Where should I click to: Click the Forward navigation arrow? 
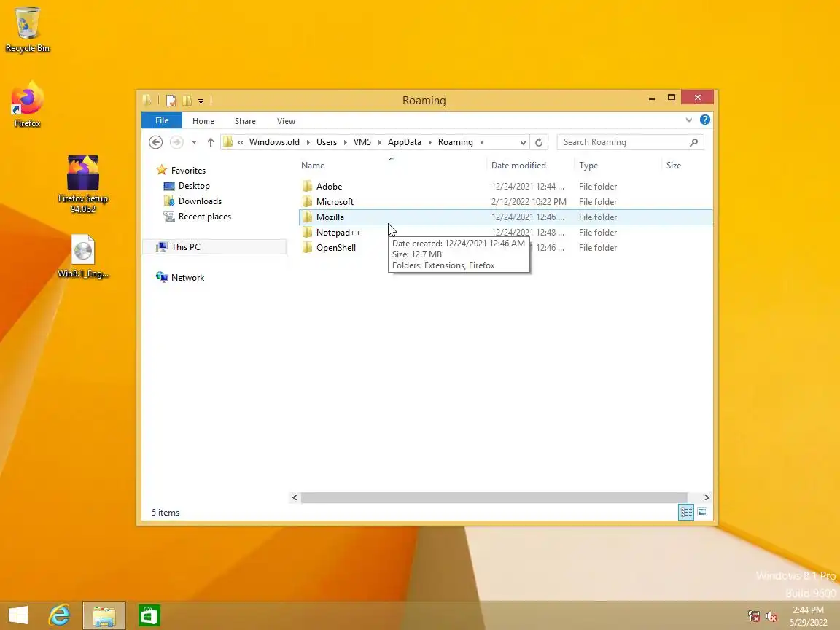(x=176, y=142)
